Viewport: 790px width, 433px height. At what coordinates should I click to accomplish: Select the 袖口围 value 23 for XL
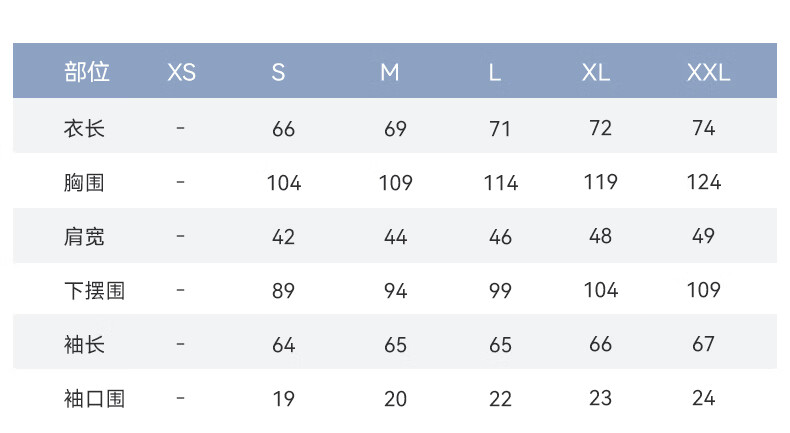(601, 398)
